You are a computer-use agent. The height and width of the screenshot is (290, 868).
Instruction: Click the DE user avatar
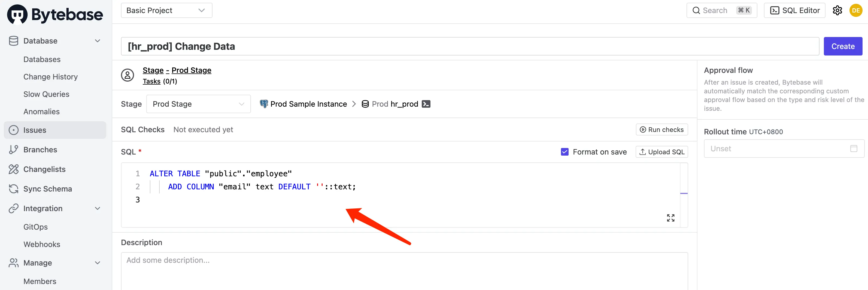(855, 10)
